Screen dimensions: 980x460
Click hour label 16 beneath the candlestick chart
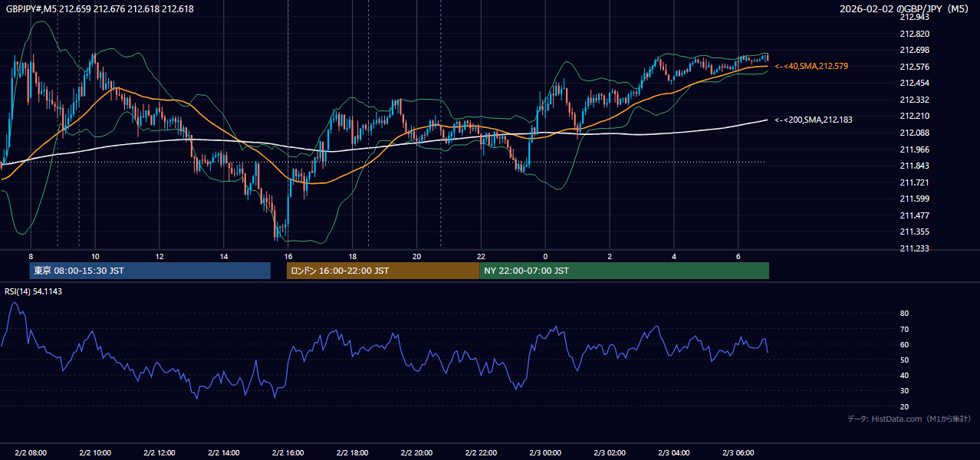pos(288,256)
